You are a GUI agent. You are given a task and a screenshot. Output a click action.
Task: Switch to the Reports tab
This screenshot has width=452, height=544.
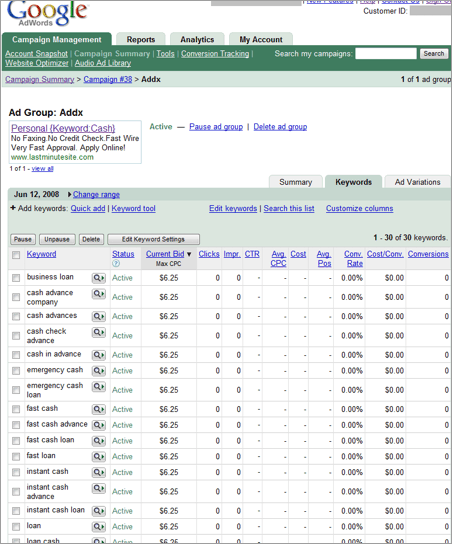tap(140, 40)
